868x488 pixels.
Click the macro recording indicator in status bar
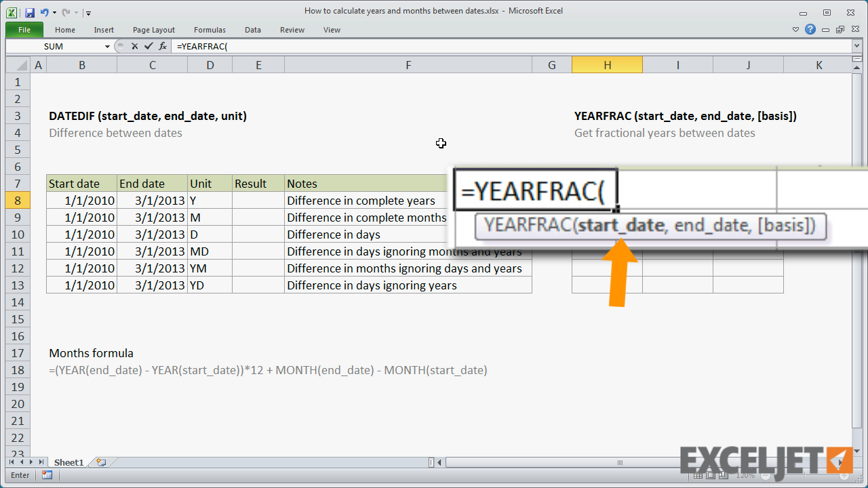tap(46, 475)
